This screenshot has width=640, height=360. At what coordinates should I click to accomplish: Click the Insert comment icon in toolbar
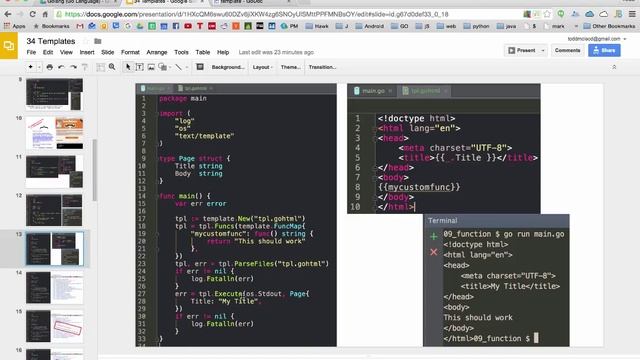click(x=200, y=67)
